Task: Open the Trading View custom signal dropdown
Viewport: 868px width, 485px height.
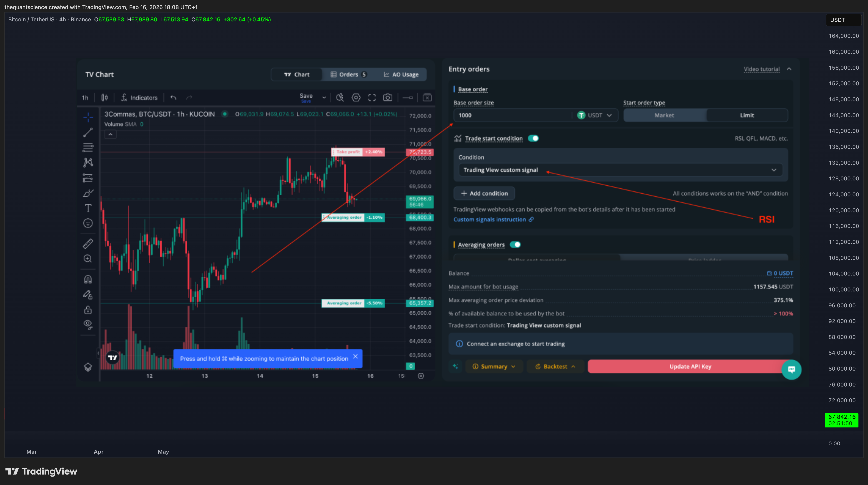Action: (x=620, y=170)
